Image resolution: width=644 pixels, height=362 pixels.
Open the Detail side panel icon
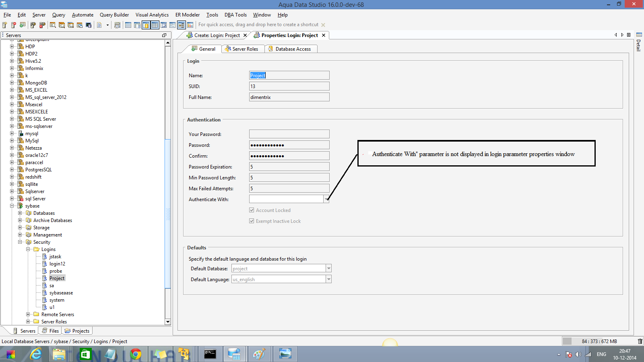pos(639,42)
